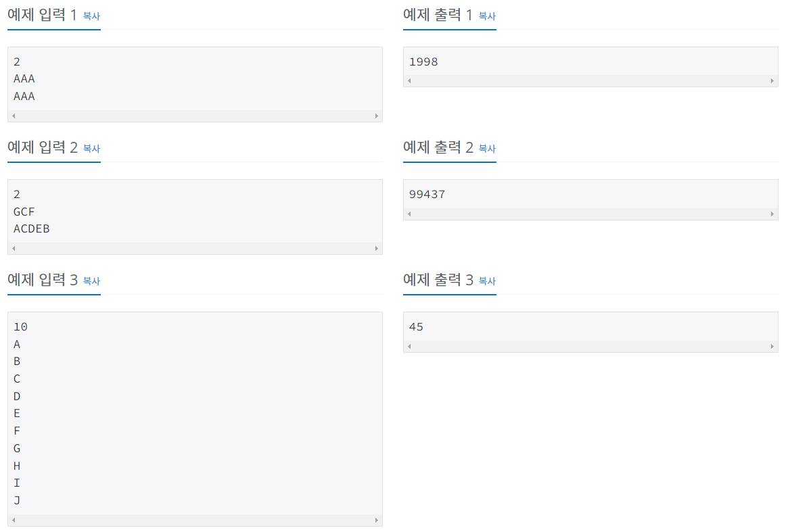Copy example input 3 via 복사 link
Image resolution: width=790 pixels, height=532 pixels.
(x=92, y=281)
